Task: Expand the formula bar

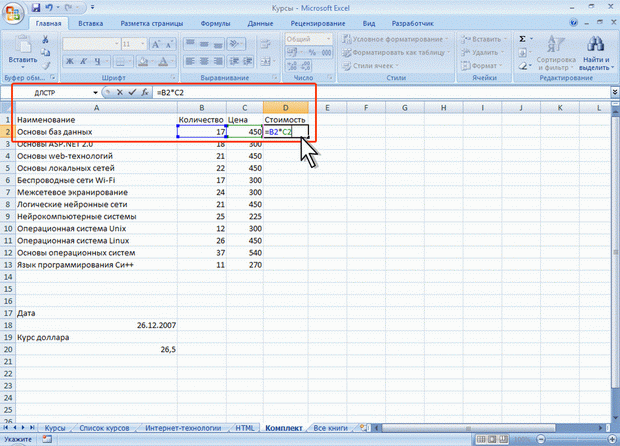Action: 610,92
